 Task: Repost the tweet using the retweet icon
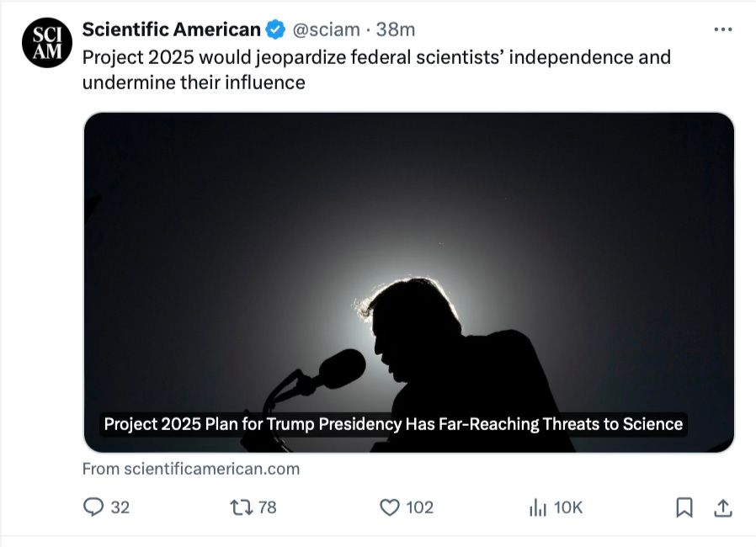click(242, 507)
